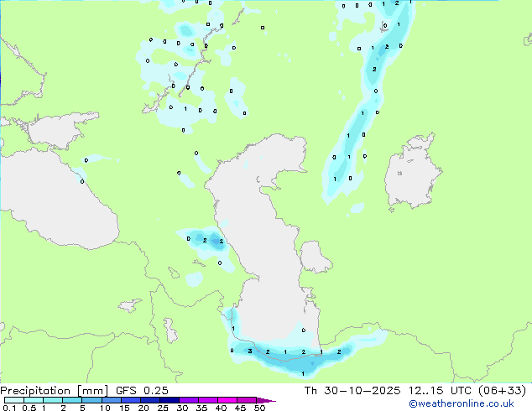This screenshot has width=532, height=411.
Task: Click the '3' precipitation value on map
Action: pyautogui.click(x=250, y=351)
